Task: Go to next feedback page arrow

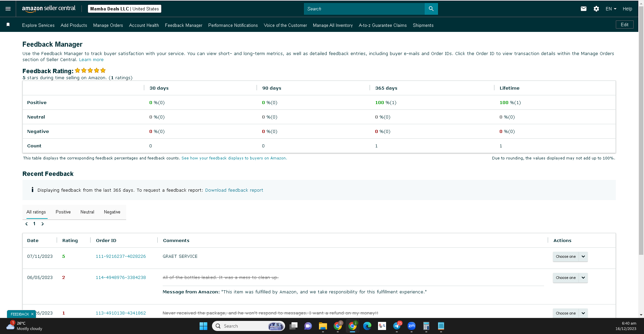Action: (x=43, y=224)
